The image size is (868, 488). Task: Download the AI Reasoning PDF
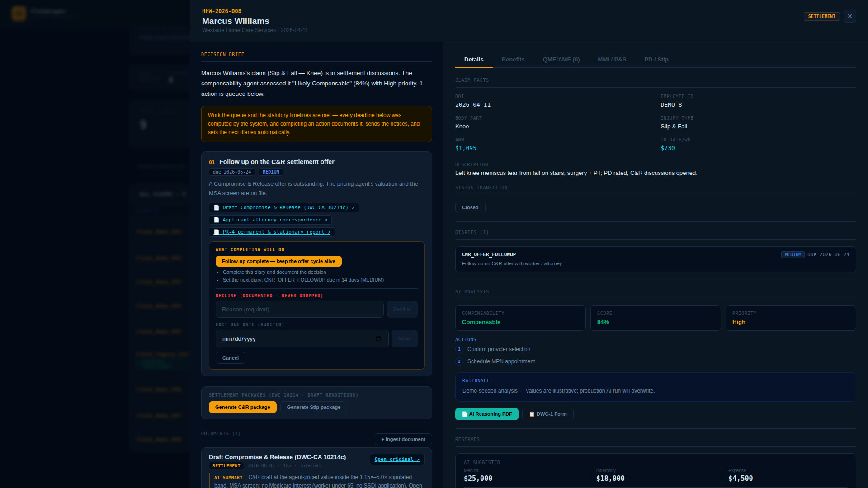tap(487, 414)
